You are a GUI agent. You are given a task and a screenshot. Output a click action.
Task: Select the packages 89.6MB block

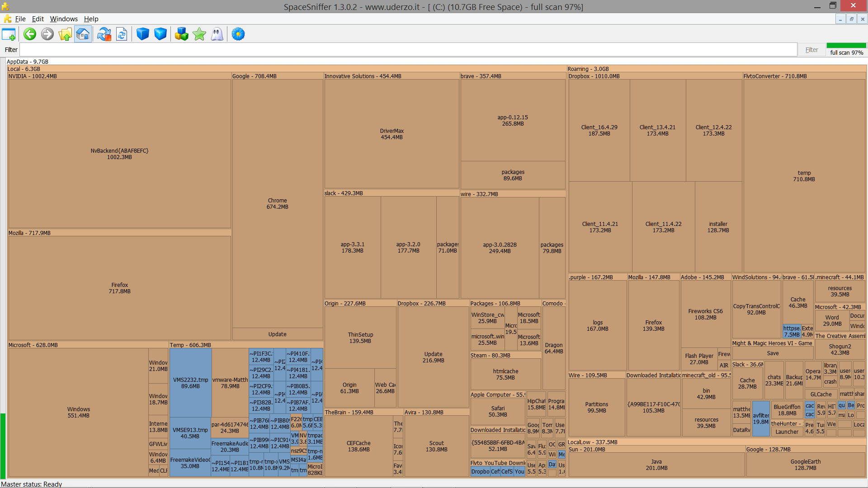[x=513, y=175]
